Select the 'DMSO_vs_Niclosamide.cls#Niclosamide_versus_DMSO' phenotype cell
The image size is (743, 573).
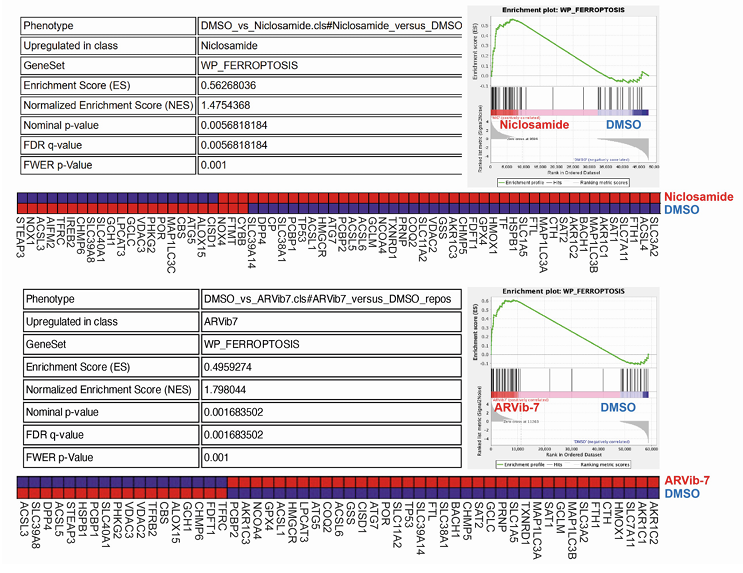(330, 26)
